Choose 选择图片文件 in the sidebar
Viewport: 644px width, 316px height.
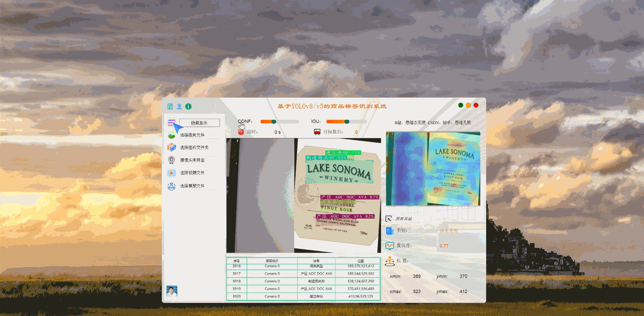192,135
